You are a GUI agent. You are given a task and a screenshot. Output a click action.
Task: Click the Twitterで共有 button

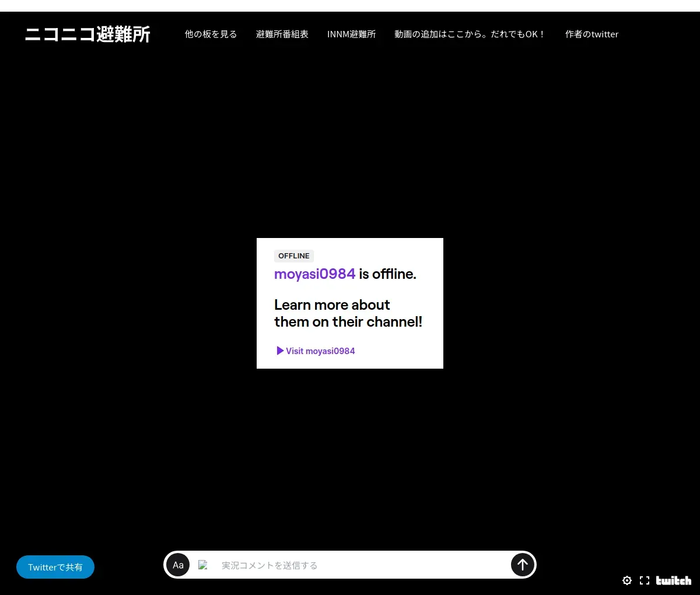pos(55,567)
